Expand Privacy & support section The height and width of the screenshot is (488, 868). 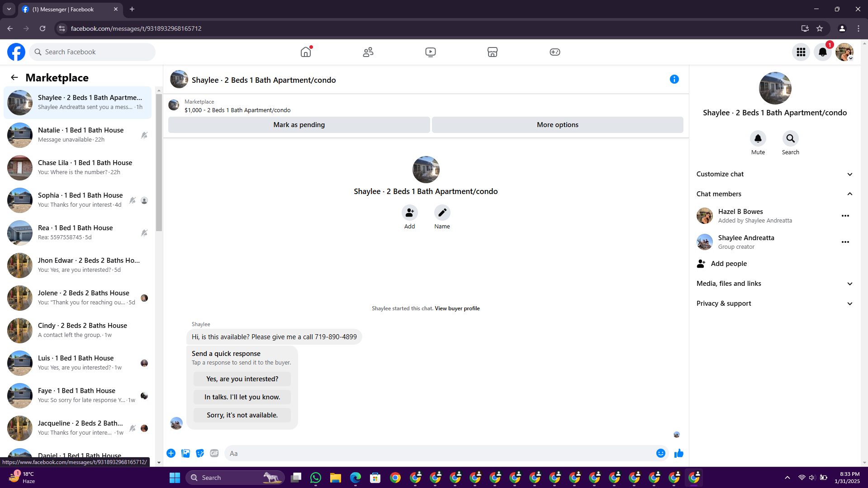pos(774,303)
